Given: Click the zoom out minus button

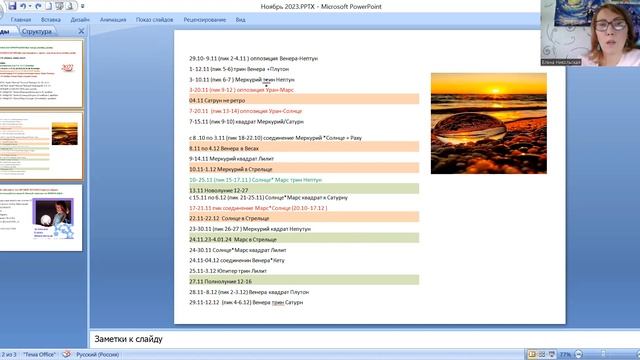Looking at the screenshot, I should [x=578, y=354].
